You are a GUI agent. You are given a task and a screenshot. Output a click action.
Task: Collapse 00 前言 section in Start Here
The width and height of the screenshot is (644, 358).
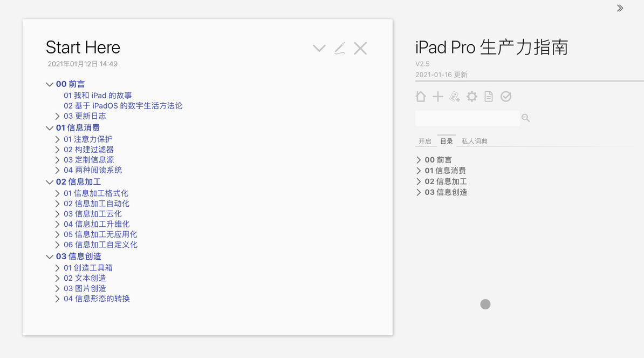(49, 84)
